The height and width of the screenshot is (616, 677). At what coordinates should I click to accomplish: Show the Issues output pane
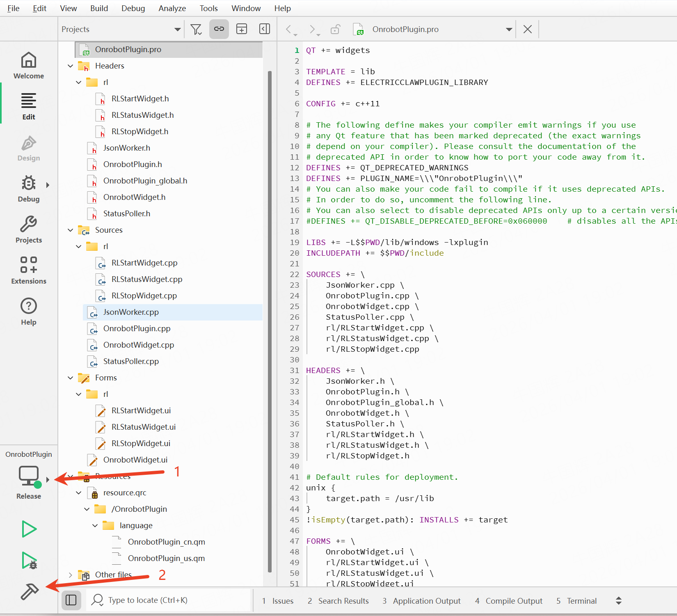tap(278, 601)
